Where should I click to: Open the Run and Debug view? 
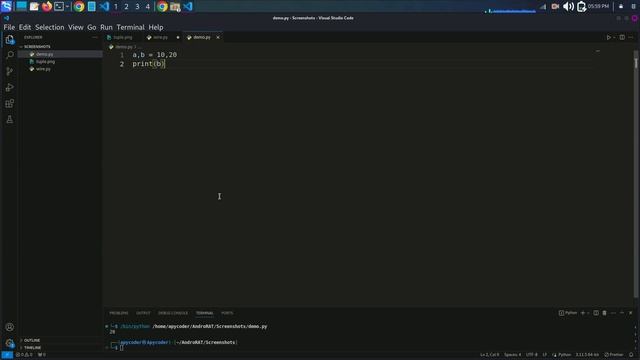pyautogui.click(x=10, y=87)
